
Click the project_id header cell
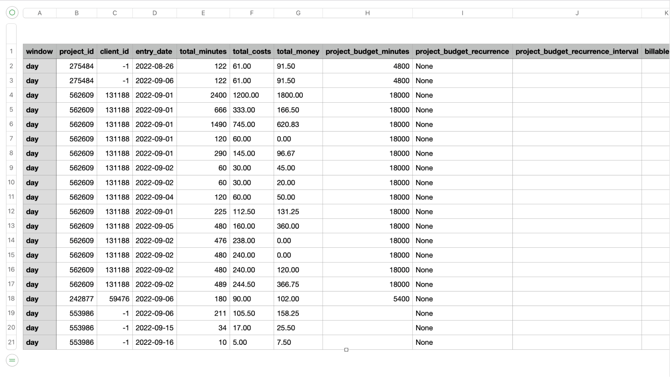pos(76,51)
